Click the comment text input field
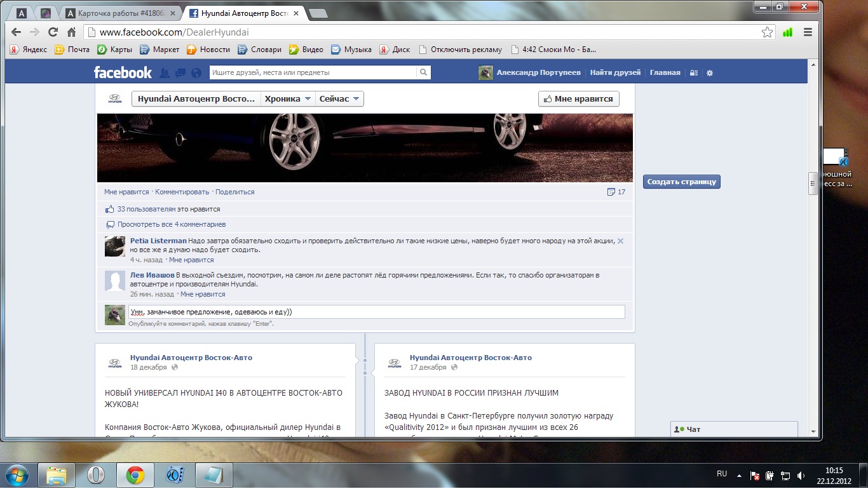The height and width of the screenshot is (503, 868). point(376,312)
